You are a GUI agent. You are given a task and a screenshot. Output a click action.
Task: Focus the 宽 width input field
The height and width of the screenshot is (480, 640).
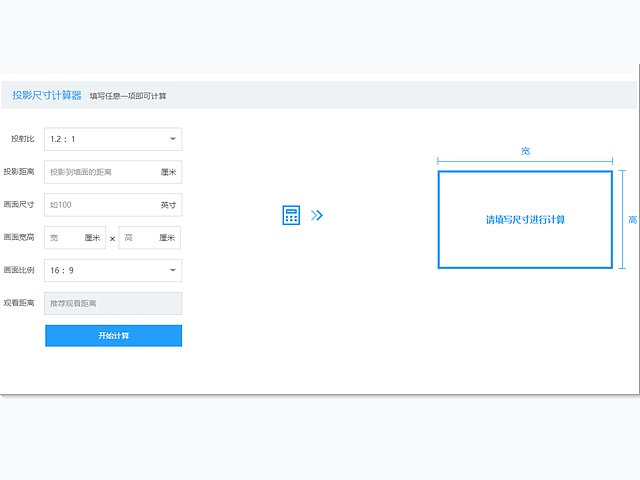[x=75, y=238]
